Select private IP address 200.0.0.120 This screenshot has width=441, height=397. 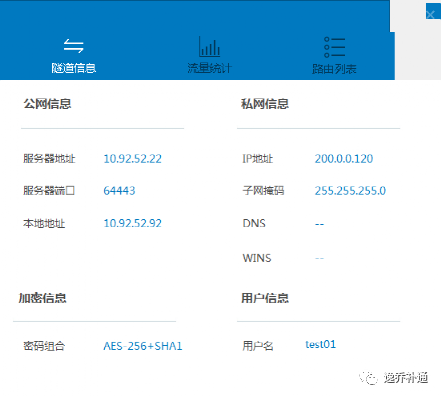[x=344, y=159]
